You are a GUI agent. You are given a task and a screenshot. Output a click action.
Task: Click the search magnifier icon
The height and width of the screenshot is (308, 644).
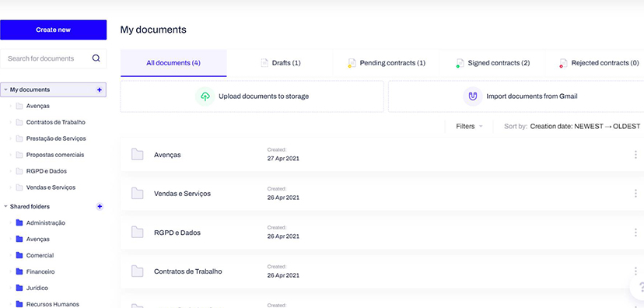[x=96, y=58]
